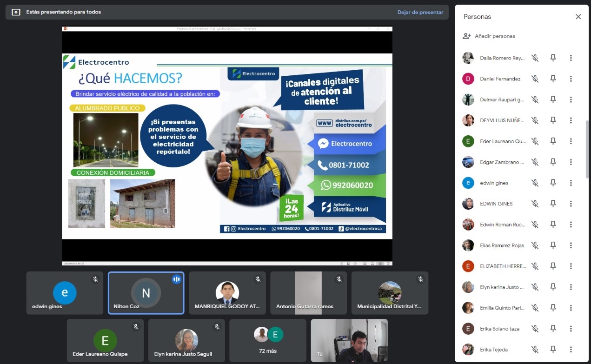Image resolution: width=591 pixels, height=364 pixels.
Task: Mute ELIZABETH HERRE's microphone
Action: 535,266
